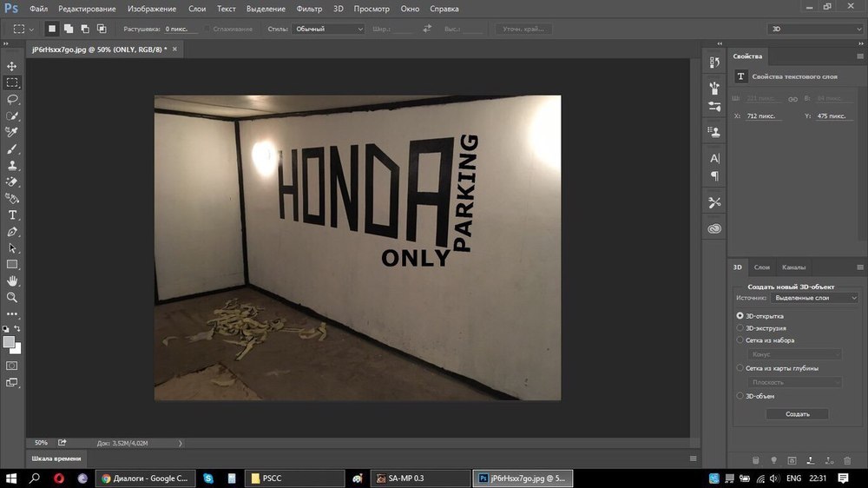Switch to the Слои tab
Screen dimensions: 868x488
pos(761,267)
